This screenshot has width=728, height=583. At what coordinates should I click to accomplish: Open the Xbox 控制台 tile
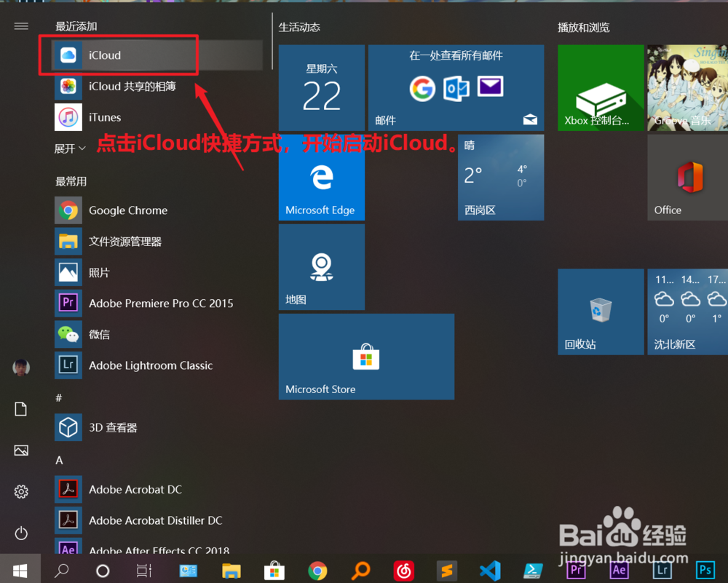point(601,88)
